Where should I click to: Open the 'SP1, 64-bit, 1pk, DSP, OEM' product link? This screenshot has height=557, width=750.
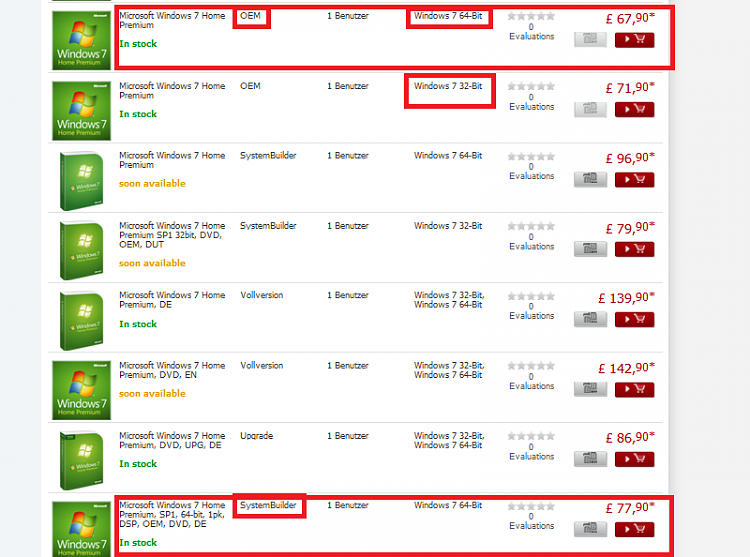click(172, 514)
